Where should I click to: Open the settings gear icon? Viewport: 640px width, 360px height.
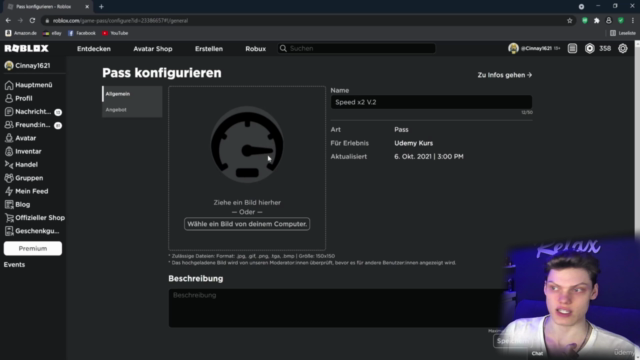coord(623,49)
